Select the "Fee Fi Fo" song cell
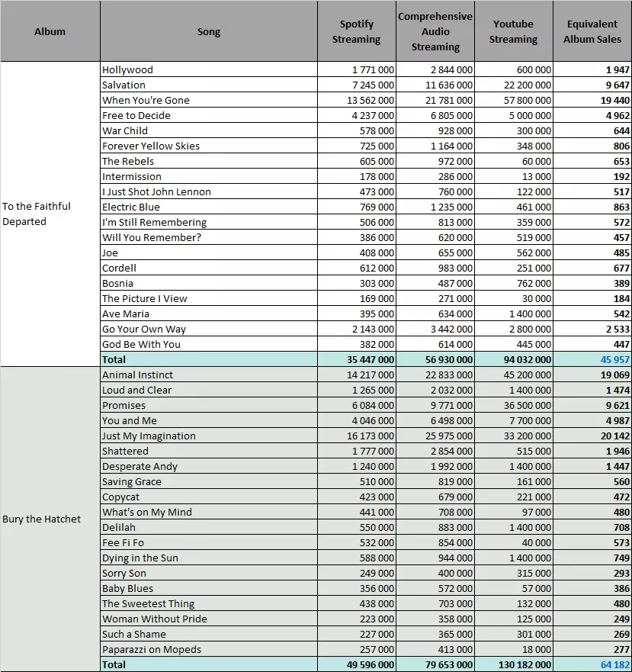Viewport: 632px width, 672px height. point(209,542)
